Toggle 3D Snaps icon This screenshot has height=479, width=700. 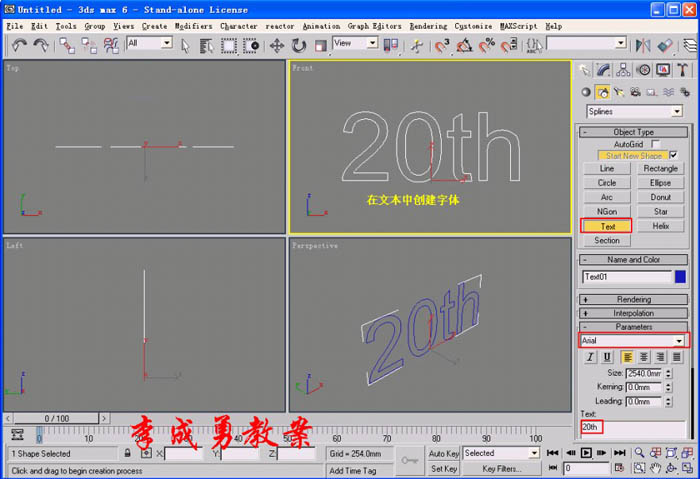click(x=442, y=46)
